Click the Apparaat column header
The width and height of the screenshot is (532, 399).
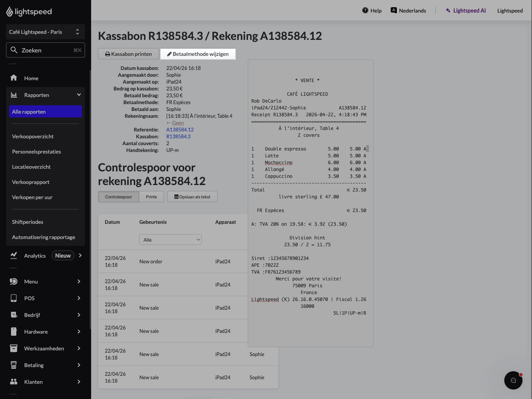pyautogui.click(x=226, y=222)
